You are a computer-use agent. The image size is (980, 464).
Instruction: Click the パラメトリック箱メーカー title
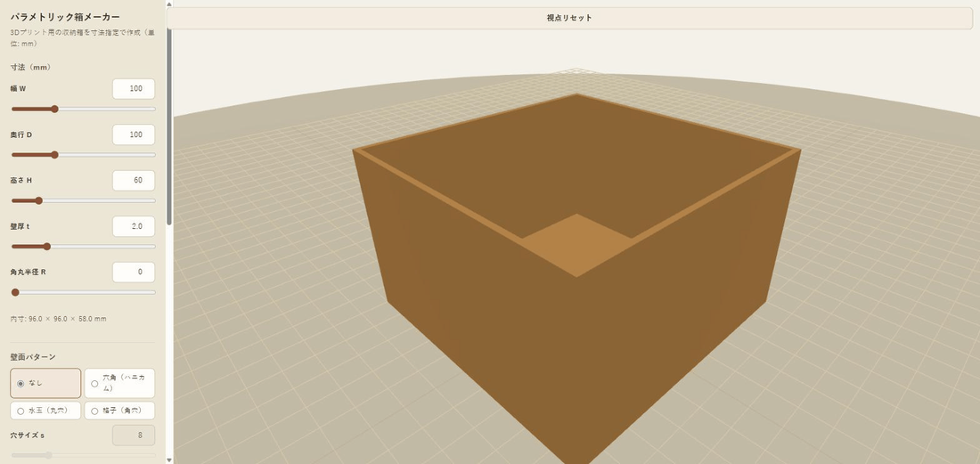(65, 17)
